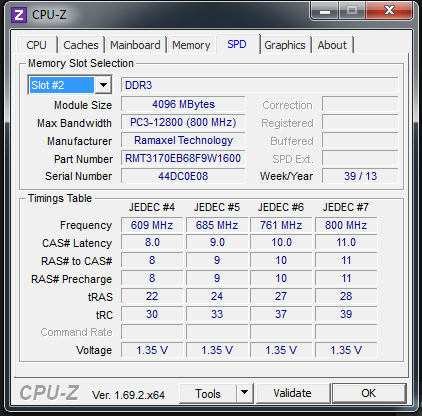The image size is (422, 416).
Task: Click serial number 44DC0E08
Action: (x=183, y=176)
